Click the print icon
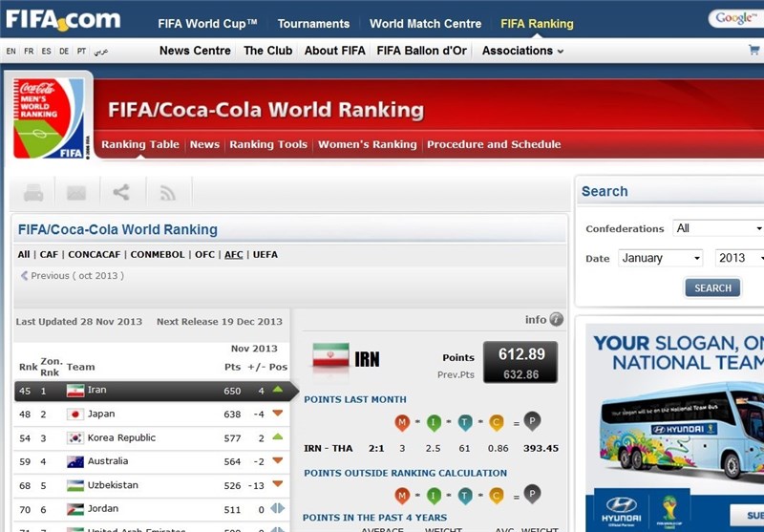The height and width of the screenshot is (532, 764). point(33,193)
